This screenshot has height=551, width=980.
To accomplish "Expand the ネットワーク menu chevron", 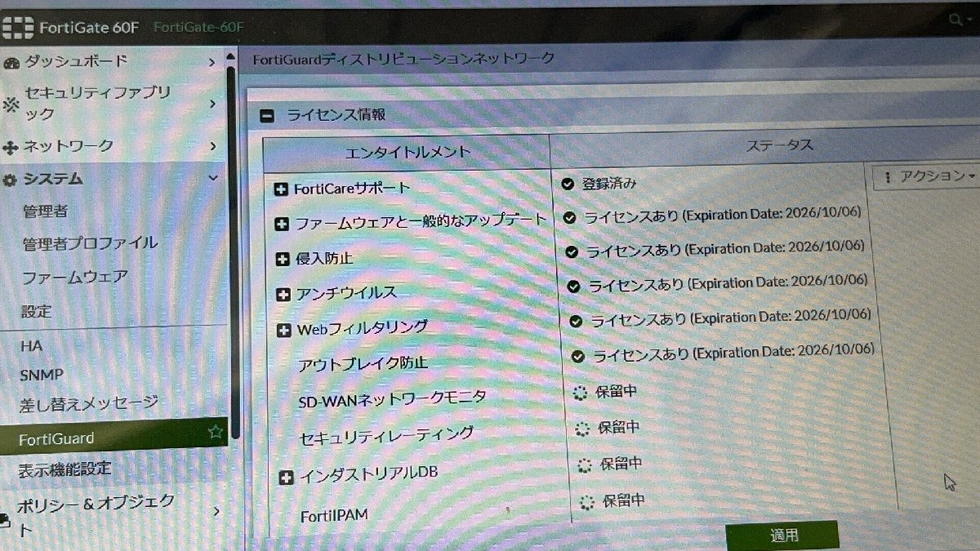I will (213, 147).
